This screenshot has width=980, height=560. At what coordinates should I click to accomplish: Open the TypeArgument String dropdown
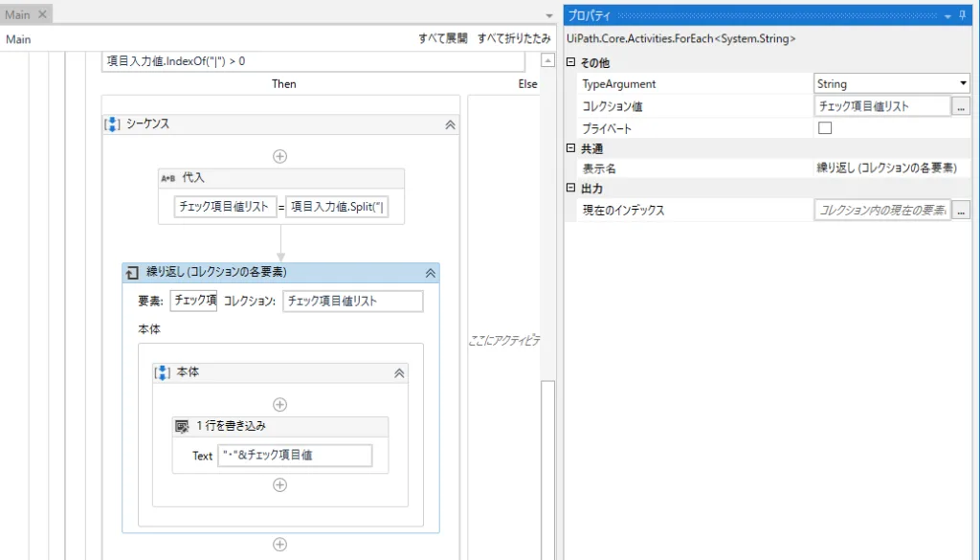coord(965,83)
